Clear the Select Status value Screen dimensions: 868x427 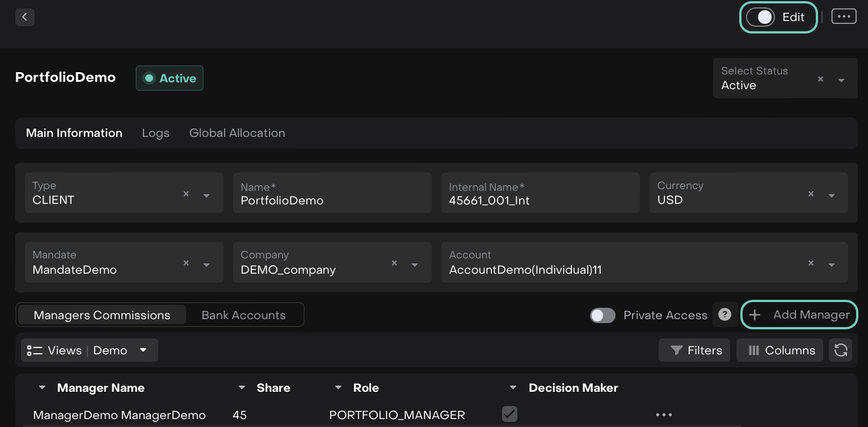point(820,79)
